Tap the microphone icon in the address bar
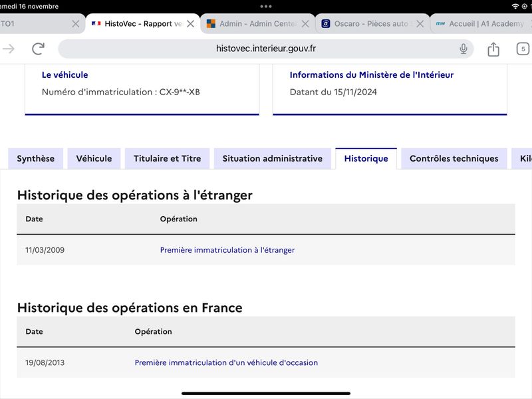The width and height of the screenshot is (532, 399). click(x=463, y=49)
